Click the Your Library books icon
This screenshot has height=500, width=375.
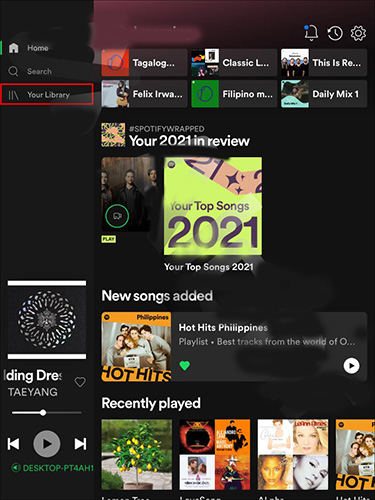point(13,95)
